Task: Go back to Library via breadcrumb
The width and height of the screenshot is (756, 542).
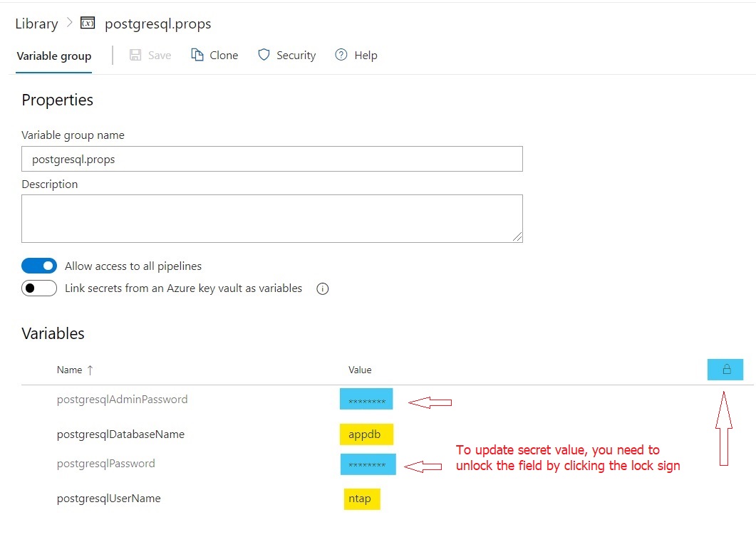Action: (x=36, y=24)
